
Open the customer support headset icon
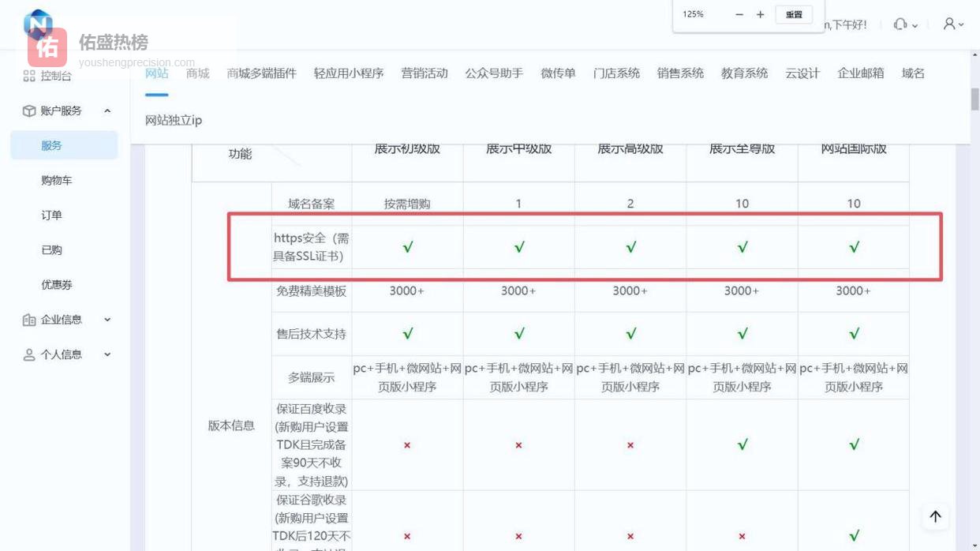point(900,24)
